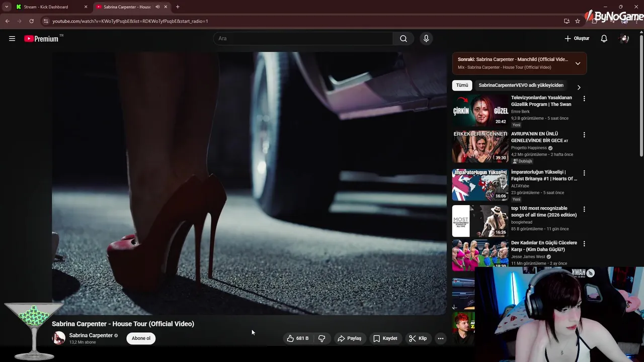Click the browser back arrow
This screenshot has width=644, height=362.
pos(7,21)
